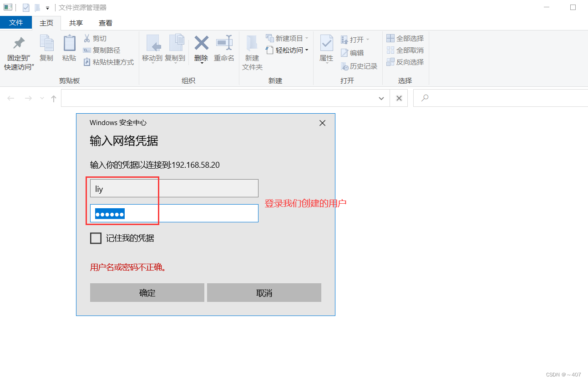
Task: Click the 组织 group label
Action: pyautogui.click(x=188, y=80)
